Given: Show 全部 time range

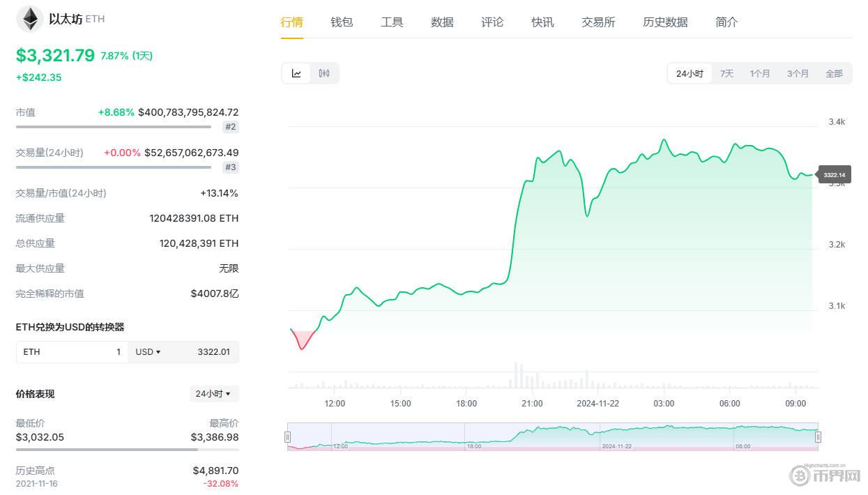Looking at the screenshot, I should pos(834,74).
